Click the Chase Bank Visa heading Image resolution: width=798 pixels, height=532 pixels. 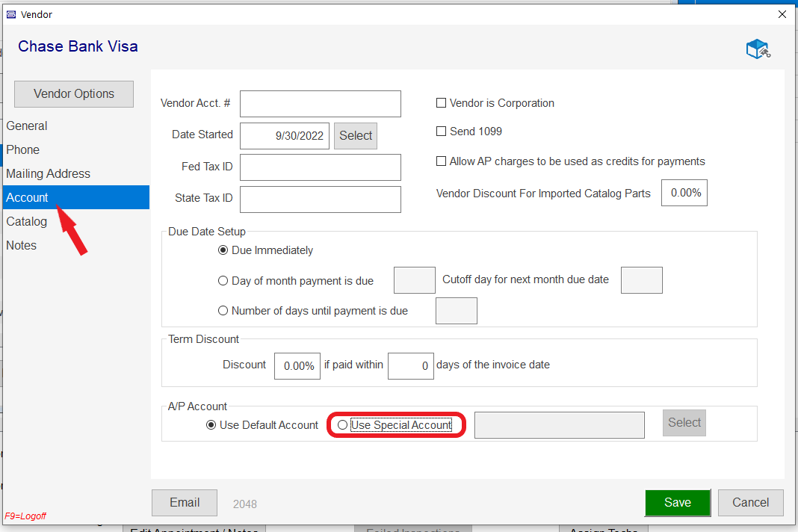coord(78,46)
